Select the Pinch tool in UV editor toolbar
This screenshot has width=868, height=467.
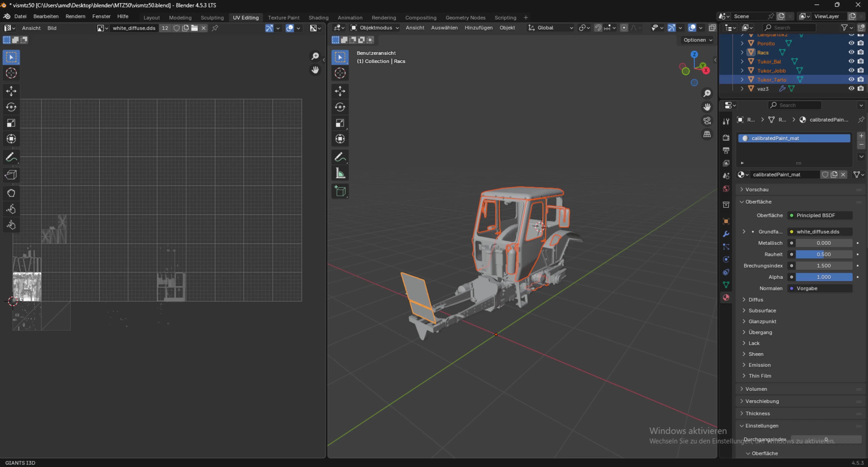pos(11,225)
